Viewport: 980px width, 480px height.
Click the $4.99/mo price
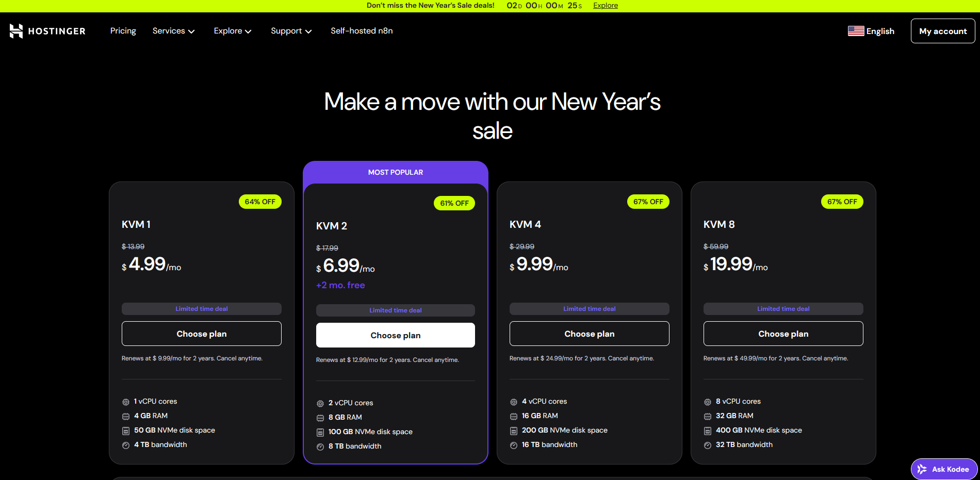click(152, 264)
